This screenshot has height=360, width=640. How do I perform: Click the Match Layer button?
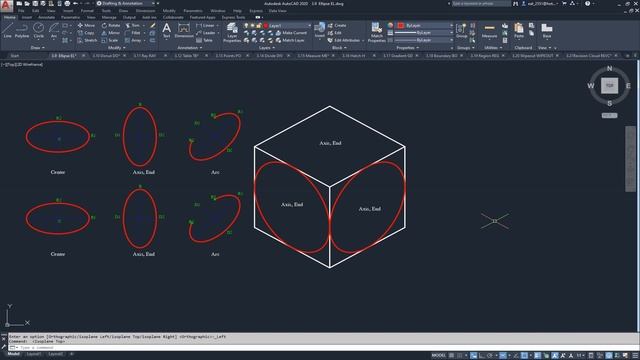click(x=289, y=40)
